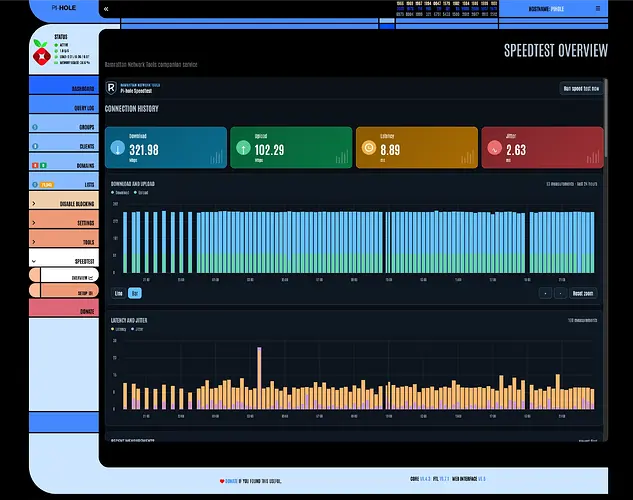Click the Pi-hole raspberry logo
Image resolution: width=633 pixels, height=500 pixels.
click(42, 52)
